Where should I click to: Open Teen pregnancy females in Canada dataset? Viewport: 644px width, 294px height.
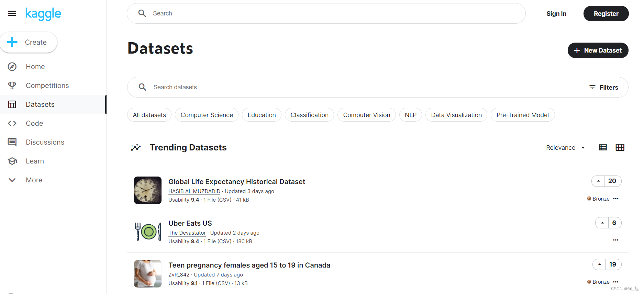point(249,265)
